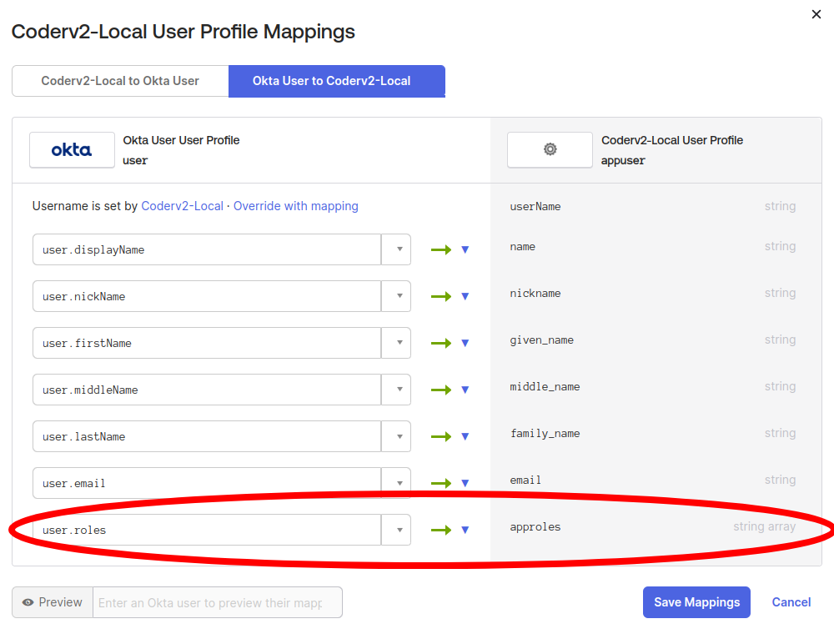Edit the user.firstName expression field
The height and width of the screenshot is (644, 834).
tap(207, 344)
